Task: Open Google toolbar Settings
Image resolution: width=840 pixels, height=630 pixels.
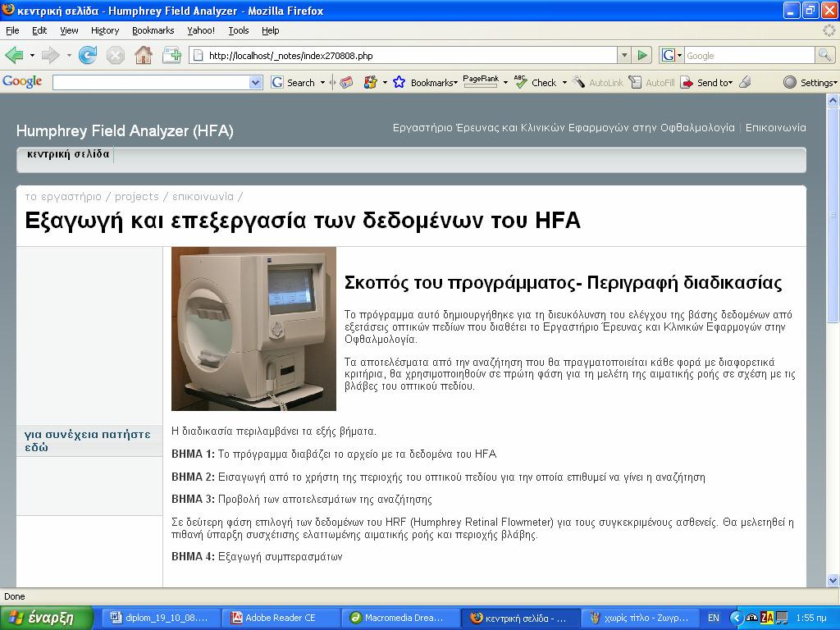Action: [810, 83]
